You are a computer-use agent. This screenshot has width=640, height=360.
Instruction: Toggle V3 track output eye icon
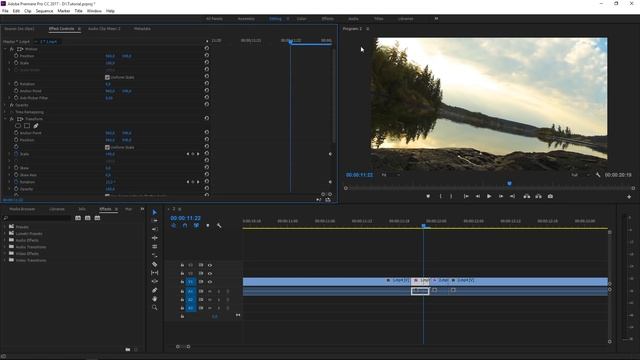click(x=210, y=265)
